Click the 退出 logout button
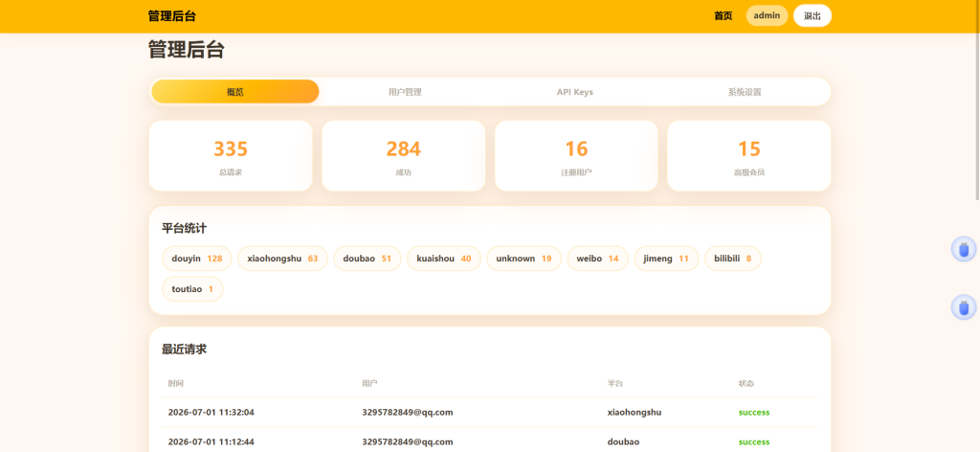The height and width of the screenshot is (452, 980). [x=813, y=15]
